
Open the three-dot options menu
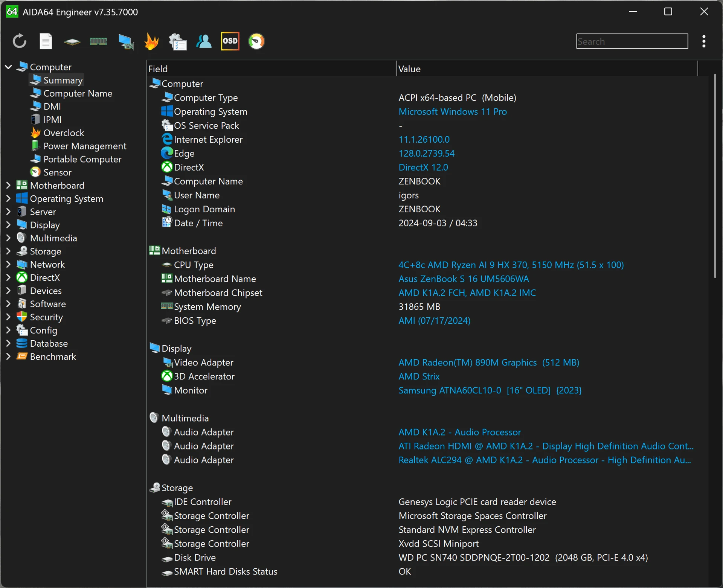704,41
